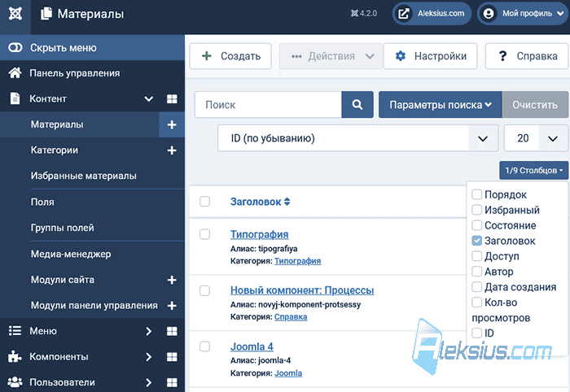Open the 20 items per page dropdown
Screen dimensions: 570x392
[x=536, y=138]
